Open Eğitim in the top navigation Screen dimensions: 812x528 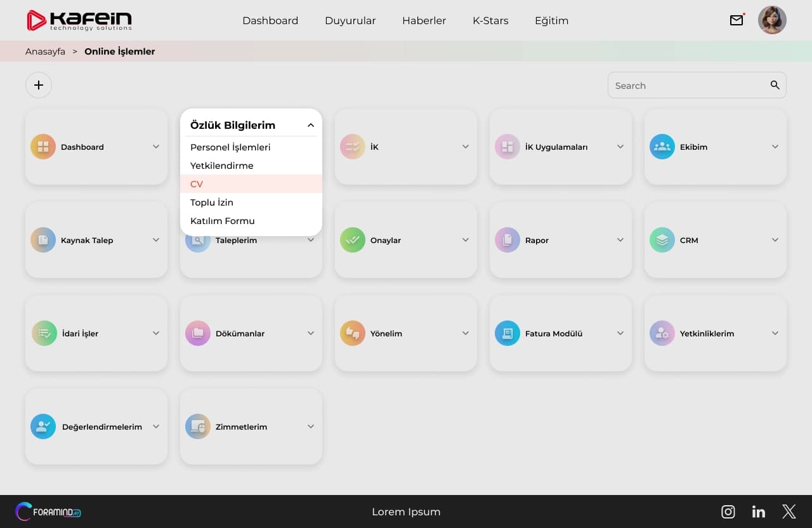tap(551, 20)
